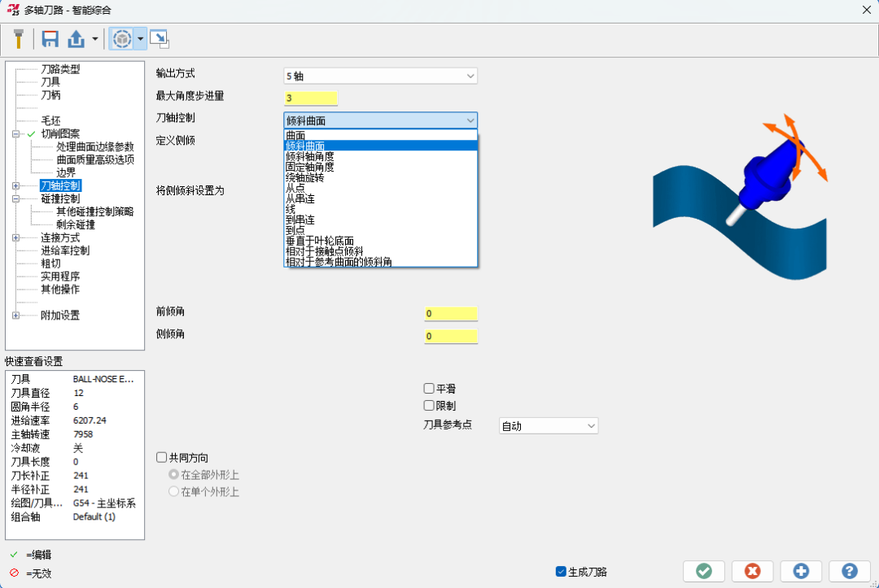The image size is (879, 588).
Task: Enable the 限制 checkbox
Action: coord(429,406)
